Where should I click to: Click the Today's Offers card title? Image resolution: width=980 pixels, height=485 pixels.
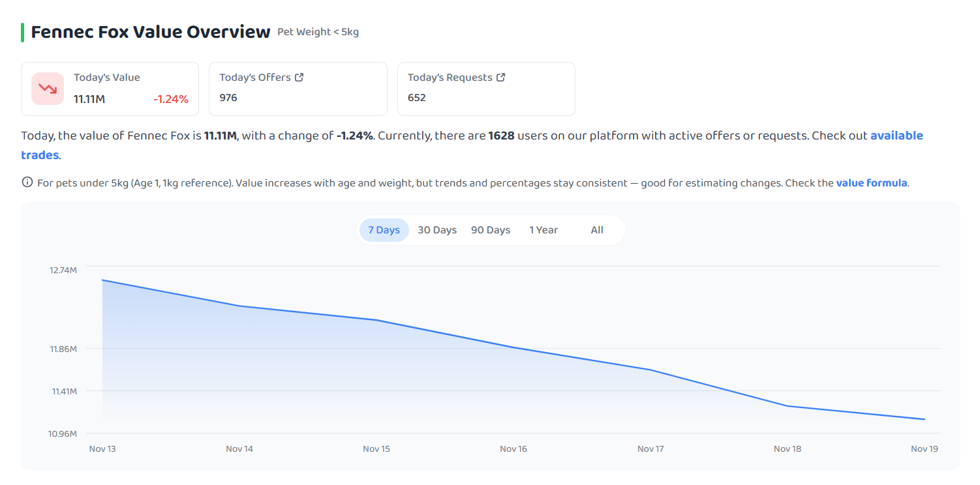(x=255, y=77)
